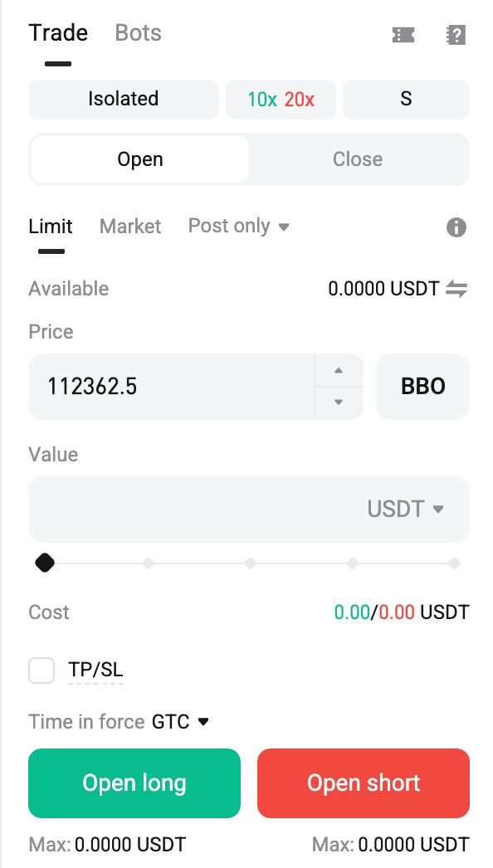This screenshot has height=868, width=493.
Task: Expand the Post only dropdown
Action: (239, 226)
